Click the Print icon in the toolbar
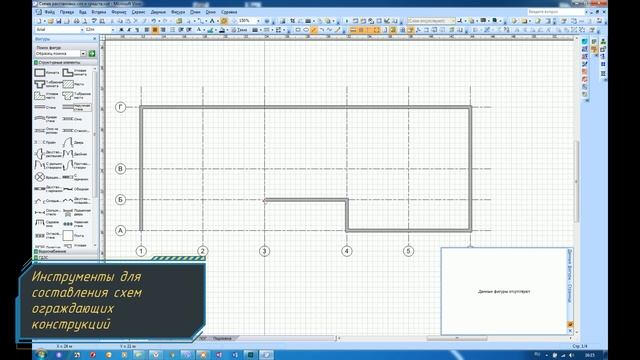640x360 pixels. [x=76, y=21]
